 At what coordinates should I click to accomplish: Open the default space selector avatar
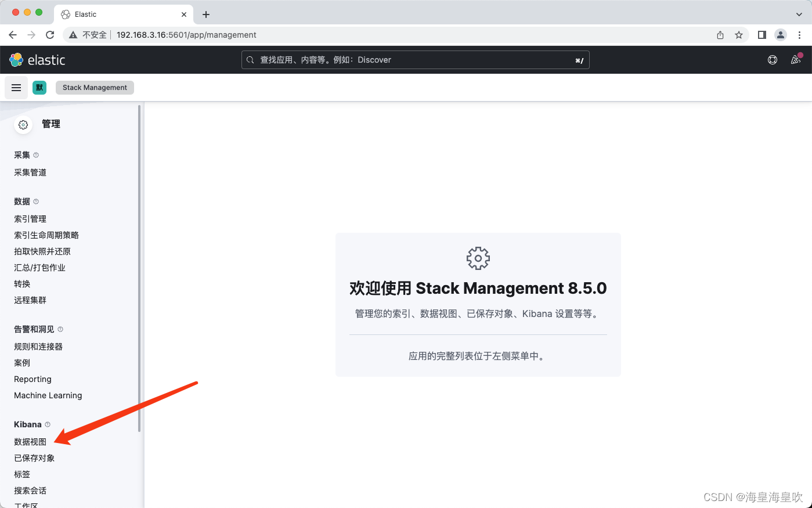click(39, 88)
